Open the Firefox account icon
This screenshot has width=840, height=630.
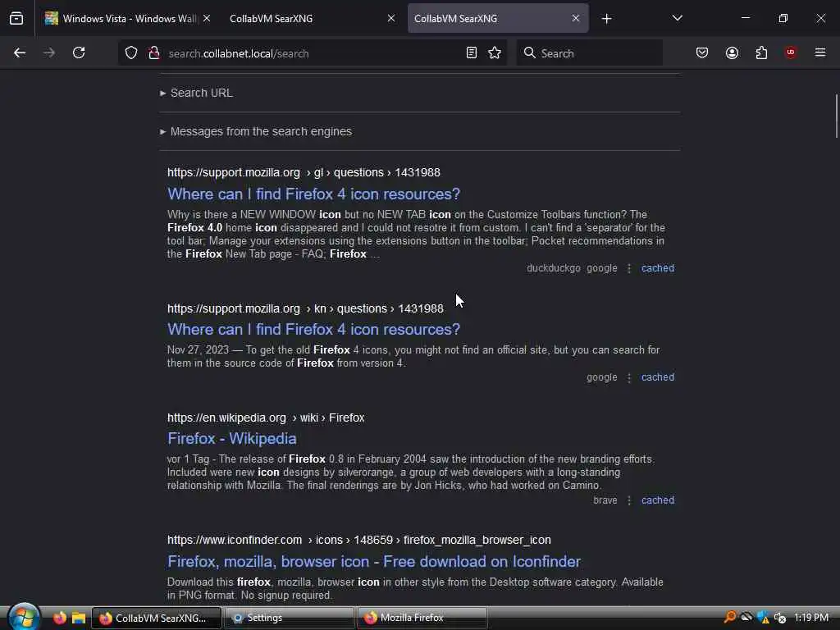[x=733, y=53]
